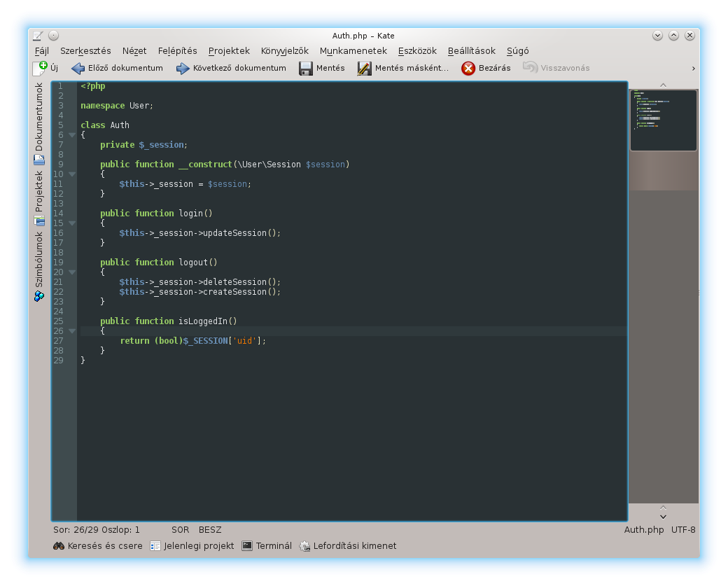Click the scroll-up arrow below minimap

click(663, 508)
